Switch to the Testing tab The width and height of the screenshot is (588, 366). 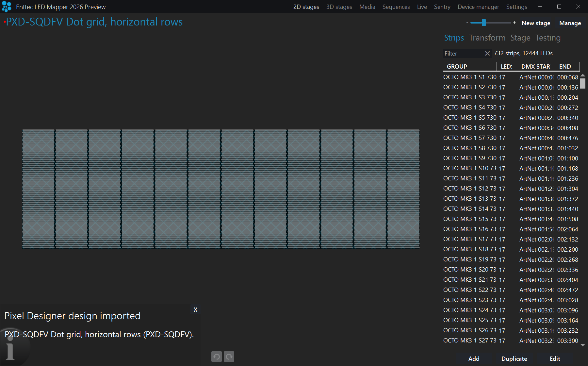click(x=548, y=38)
